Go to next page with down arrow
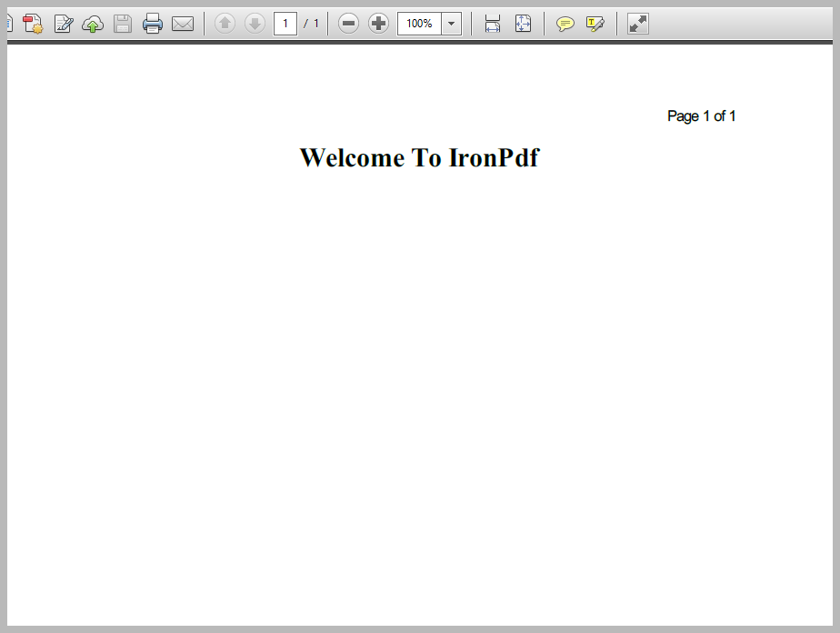 point(255,24)
